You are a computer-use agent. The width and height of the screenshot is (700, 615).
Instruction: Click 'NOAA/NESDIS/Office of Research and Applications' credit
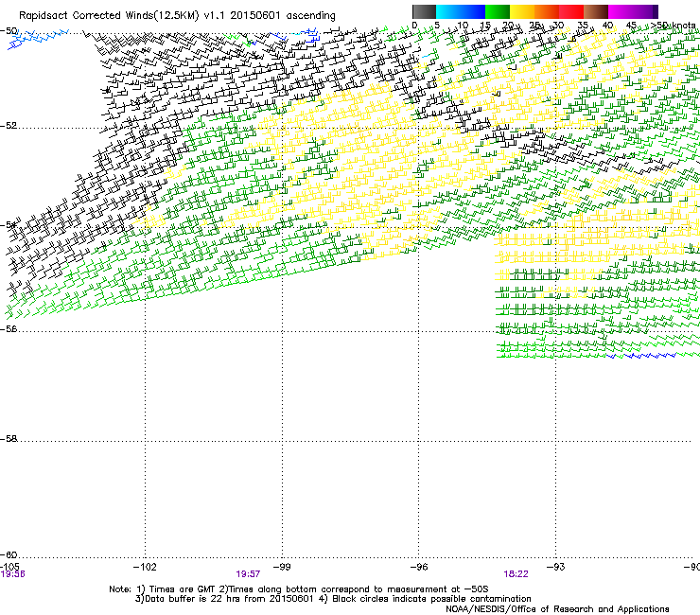pyautogui.click(x=557, y=609)
